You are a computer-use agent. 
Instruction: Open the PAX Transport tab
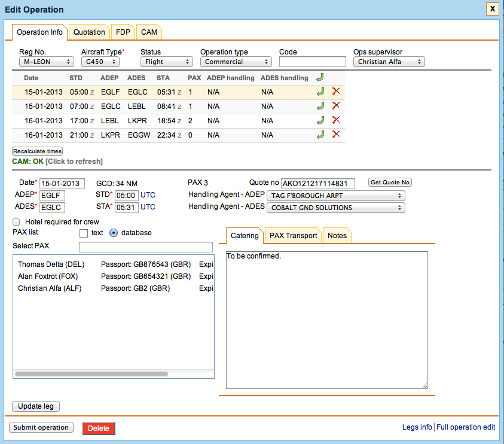(x=293, y=236)
